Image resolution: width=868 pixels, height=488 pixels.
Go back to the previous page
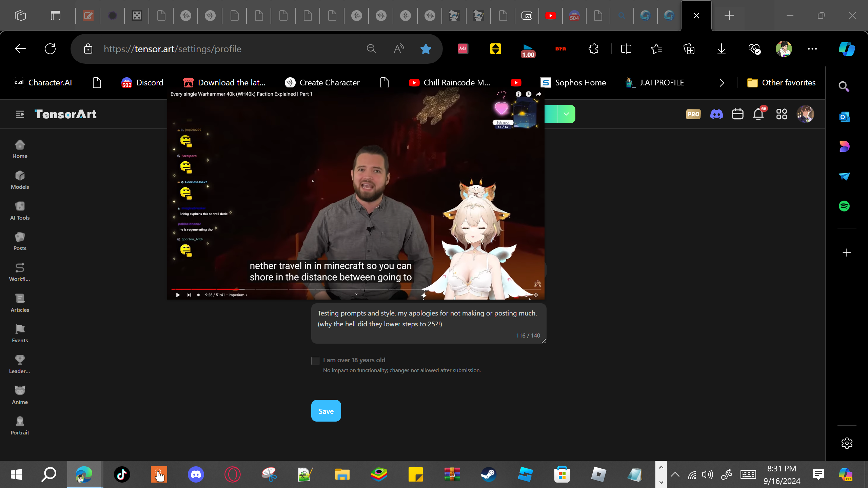click(20, 49)
